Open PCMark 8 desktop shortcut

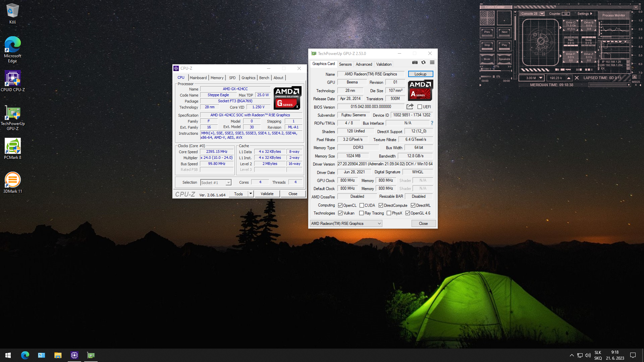click(x=12, y=148)
